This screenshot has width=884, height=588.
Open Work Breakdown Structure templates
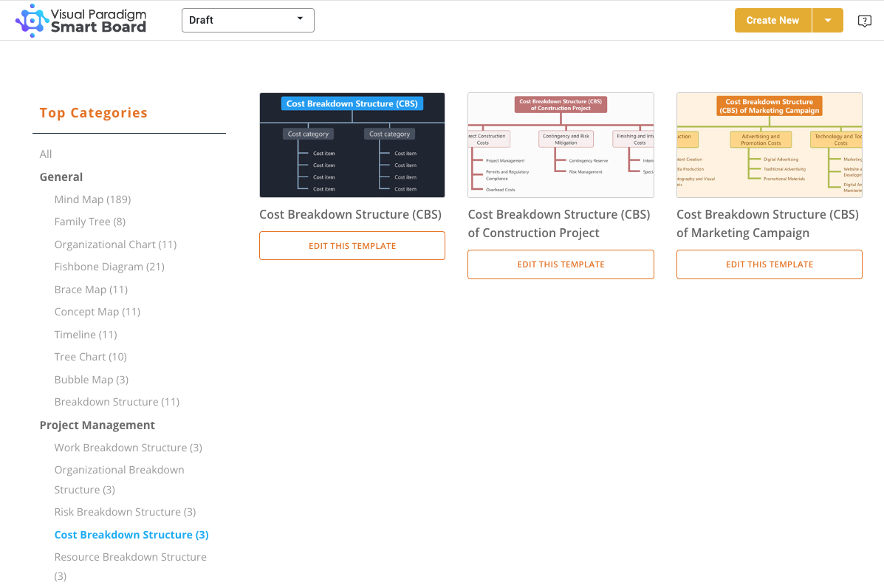(128, 447)
